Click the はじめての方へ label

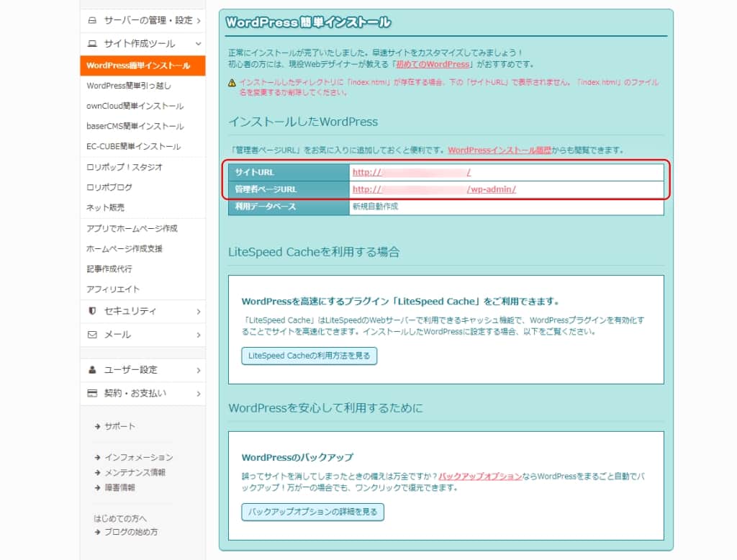[x=120, y=519]
